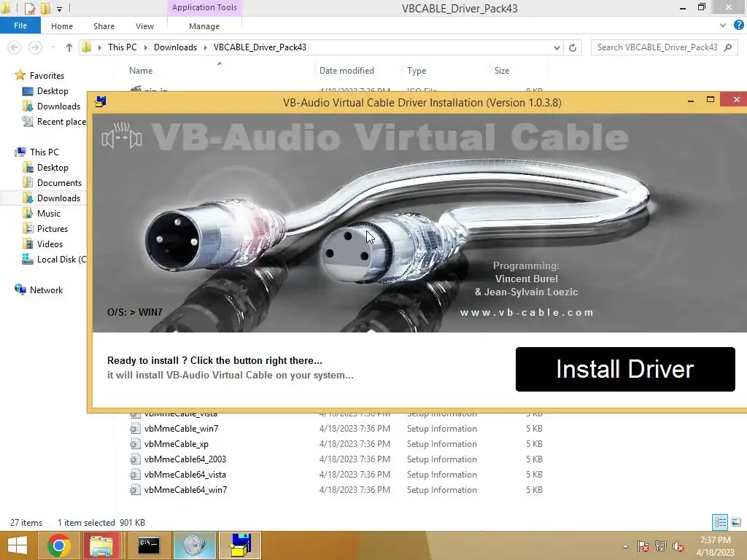Click the Install Driver button
This screenshot has width=747, height=560.
tap(625, 369)
